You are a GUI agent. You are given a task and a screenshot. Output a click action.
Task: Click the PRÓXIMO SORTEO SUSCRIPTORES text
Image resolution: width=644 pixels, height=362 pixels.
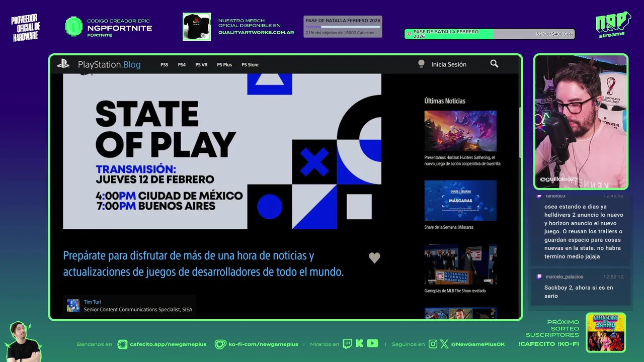tap(552, 328)
